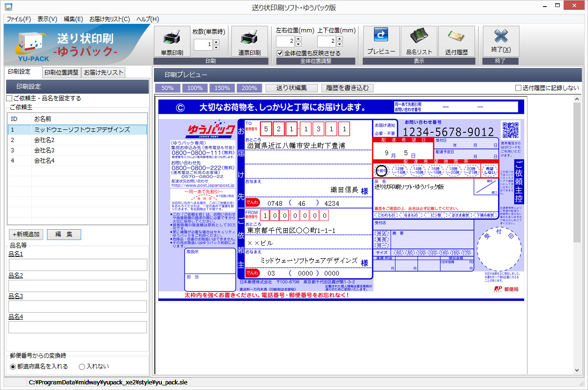Click the ID column header
The width and height of the screenshot is (588, 390).
tap(20, 119)
